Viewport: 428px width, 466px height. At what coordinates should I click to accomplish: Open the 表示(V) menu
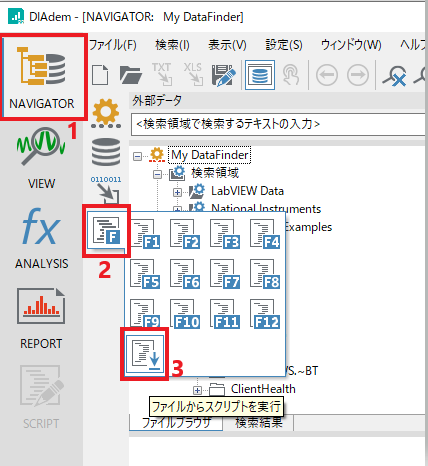227,45
